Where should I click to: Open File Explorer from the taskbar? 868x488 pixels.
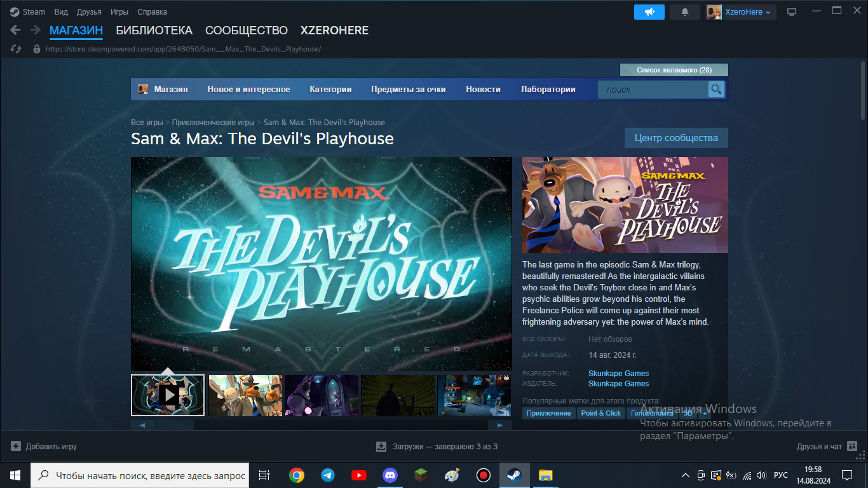(x=546, y=475)
